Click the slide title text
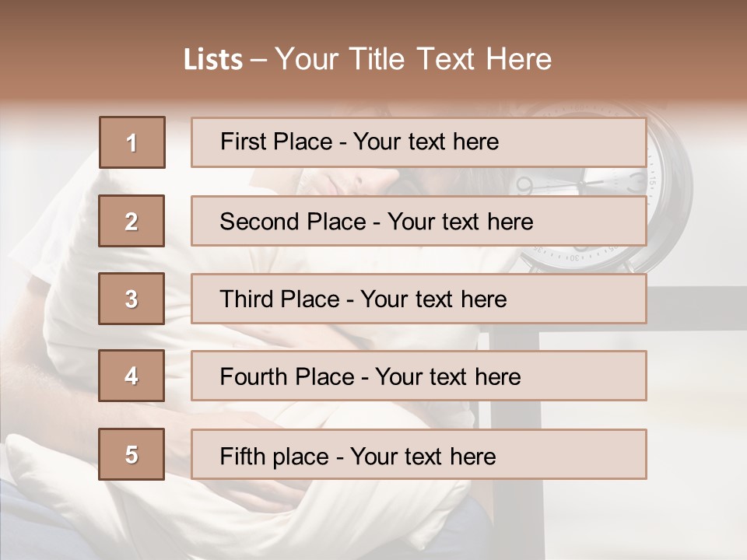The image size is (747, 560). coord(368,59)
